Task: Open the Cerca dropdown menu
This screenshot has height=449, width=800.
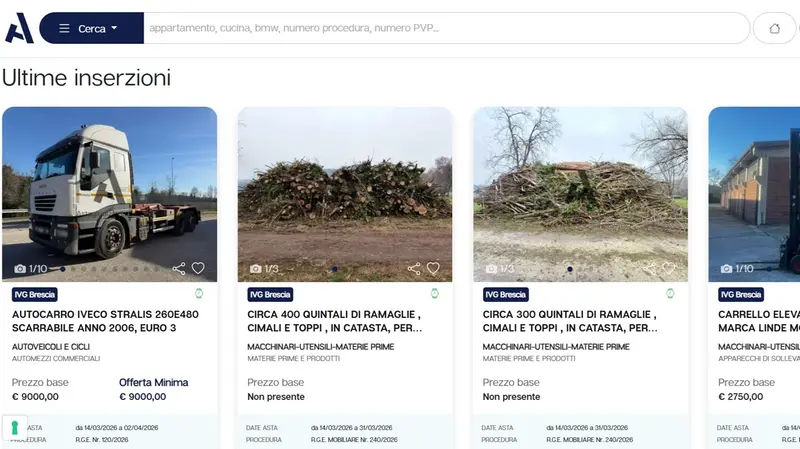Action: coord(92,28)
